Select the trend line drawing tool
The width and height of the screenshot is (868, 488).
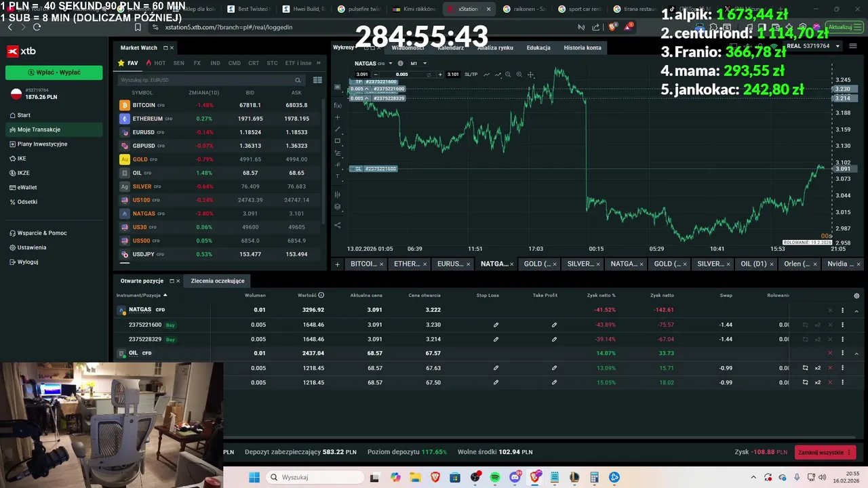338,129
